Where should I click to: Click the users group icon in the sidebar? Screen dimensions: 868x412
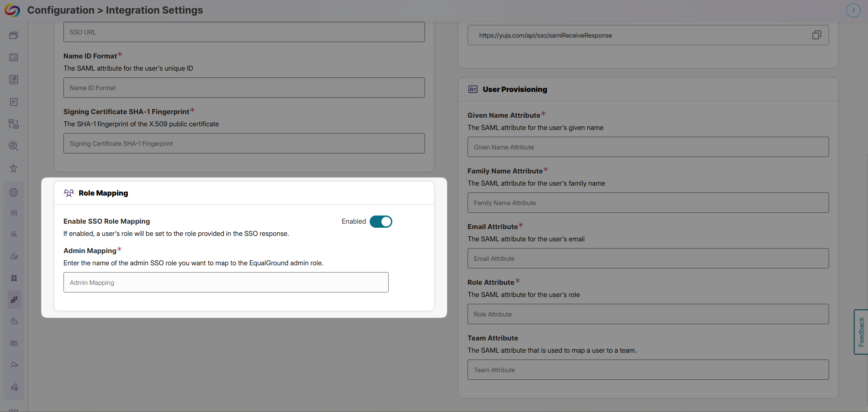point(14,278)
